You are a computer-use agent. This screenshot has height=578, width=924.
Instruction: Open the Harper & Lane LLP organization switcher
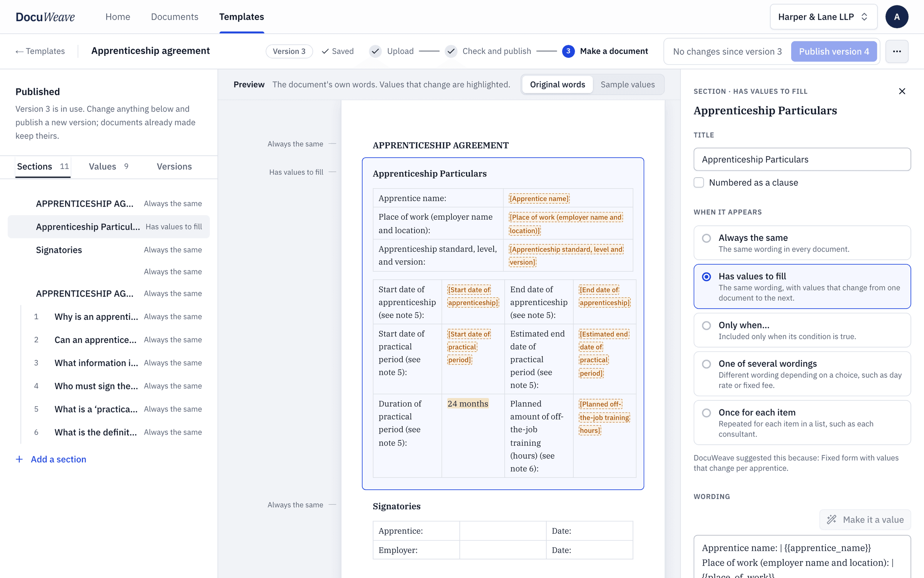pyautogui.click(x=824, y=17)
